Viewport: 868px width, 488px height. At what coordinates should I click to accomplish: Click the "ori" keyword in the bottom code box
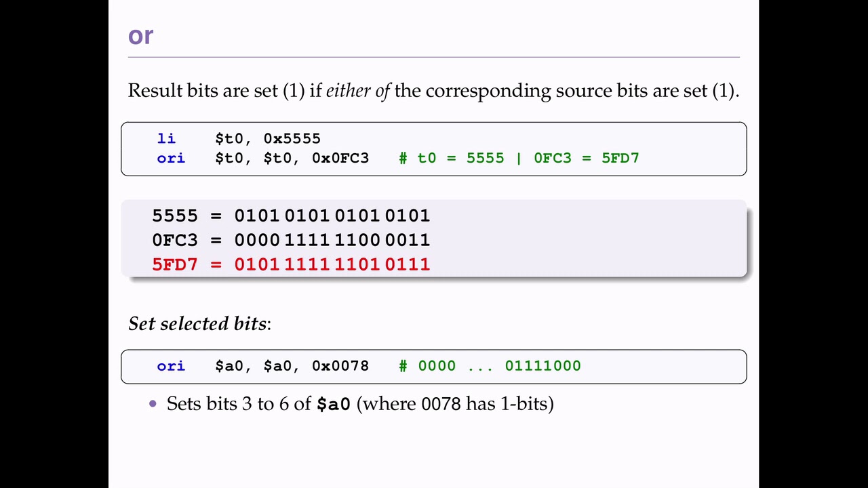point(171,367)
